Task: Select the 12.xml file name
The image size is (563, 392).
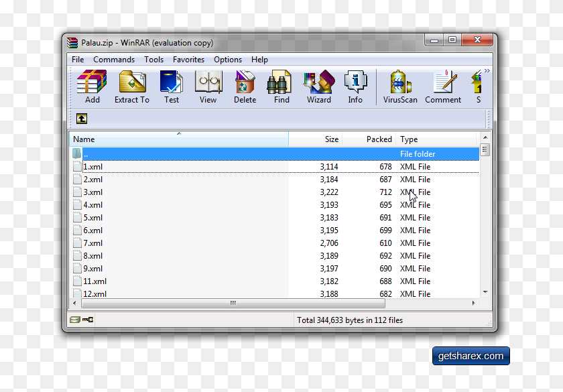Action: (95, 294)
